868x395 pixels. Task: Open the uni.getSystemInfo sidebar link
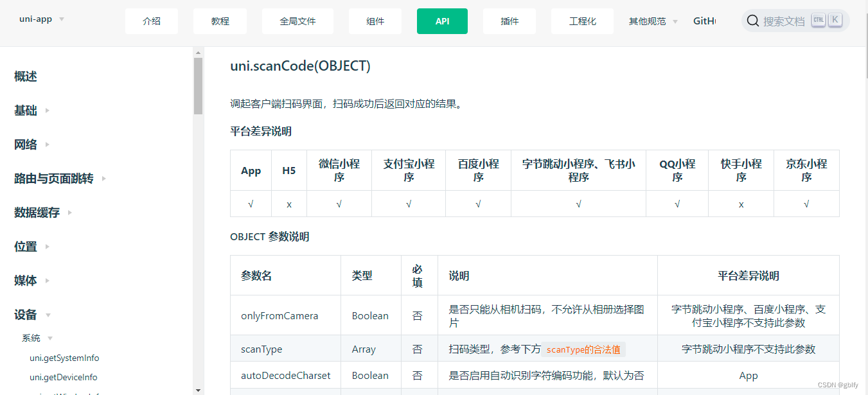click(x=64, y=358)
